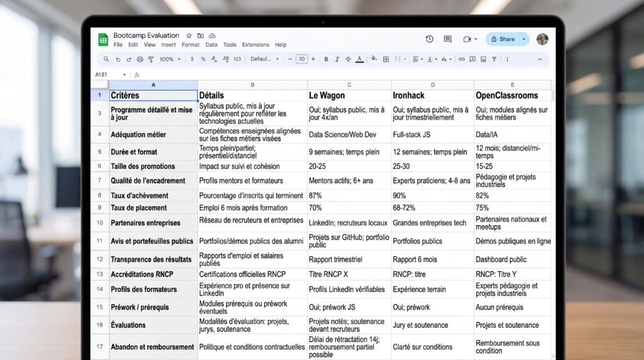The width and height of the screenshot is (644, 360).
Task: Toggle italic formatting
Action: (x=337, y=59)
